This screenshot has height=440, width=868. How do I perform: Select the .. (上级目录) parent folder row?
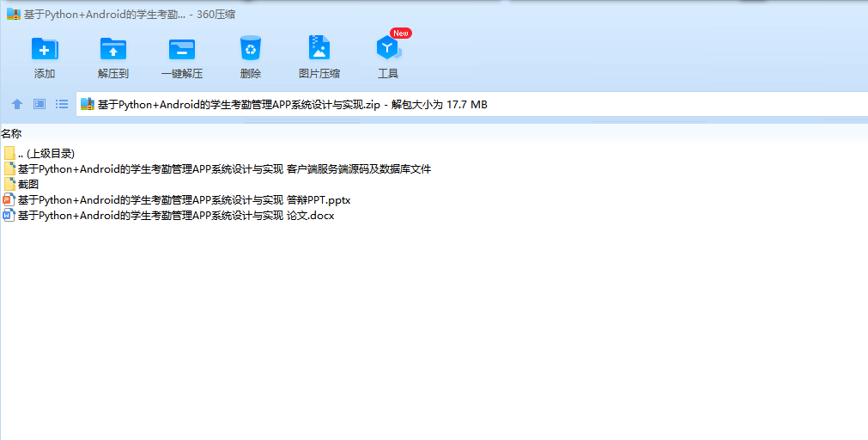[x=39, y=154]
